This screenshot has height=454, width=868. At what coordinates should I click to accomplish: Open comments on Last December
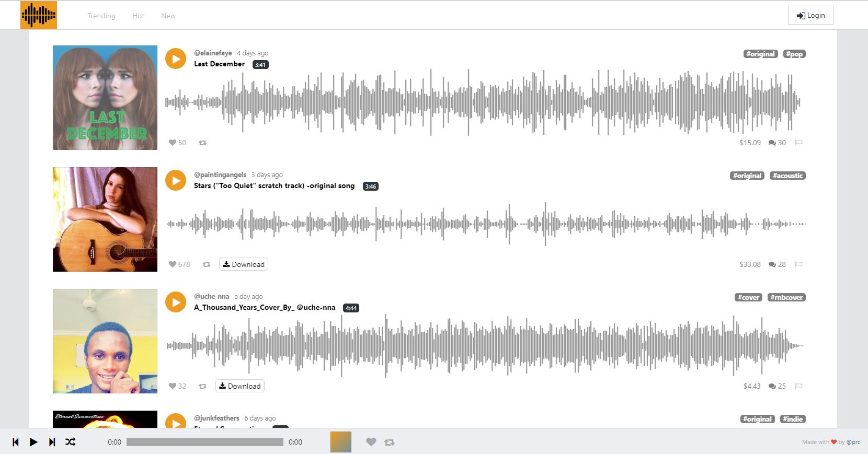click(777, 143)
